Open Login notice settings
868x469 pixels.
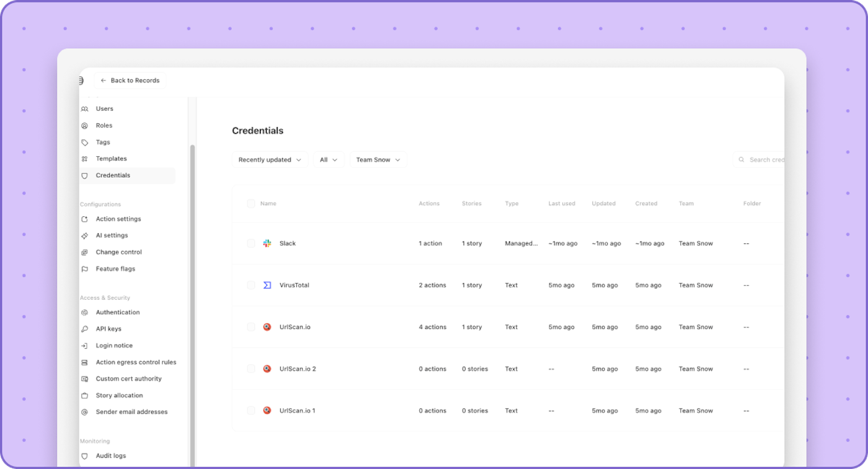click(114, 346)
